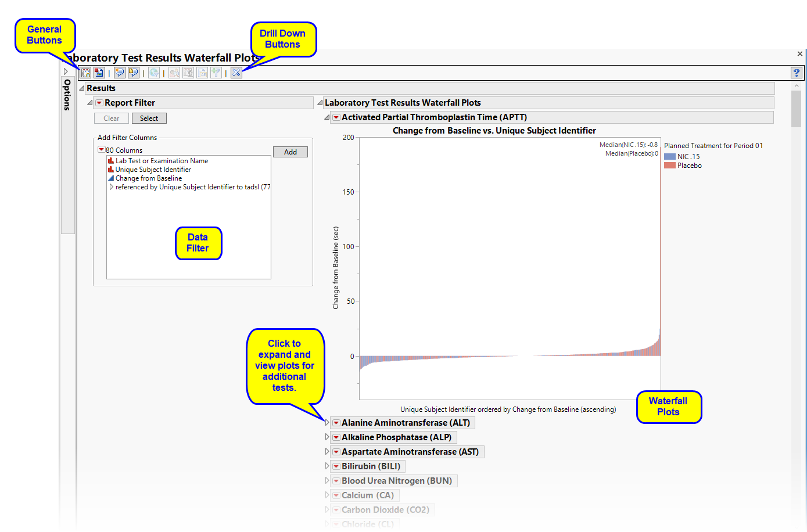
Task: Expand the Bilirubin (BILI) section
Action: [327, 466]
